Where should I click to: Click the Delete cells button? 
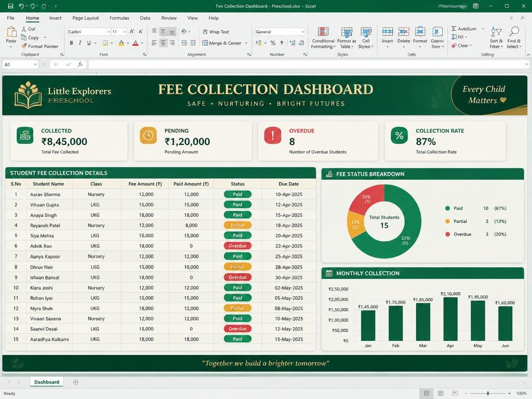pyautogui.click(x=403, y=37)
